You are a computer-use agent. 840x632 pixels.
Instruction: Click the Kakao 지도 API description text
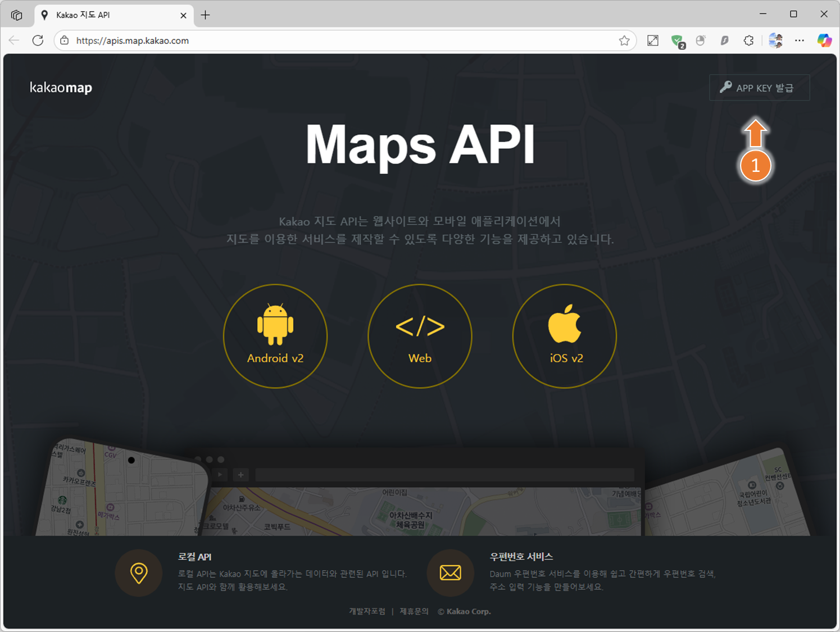point(420,230)
